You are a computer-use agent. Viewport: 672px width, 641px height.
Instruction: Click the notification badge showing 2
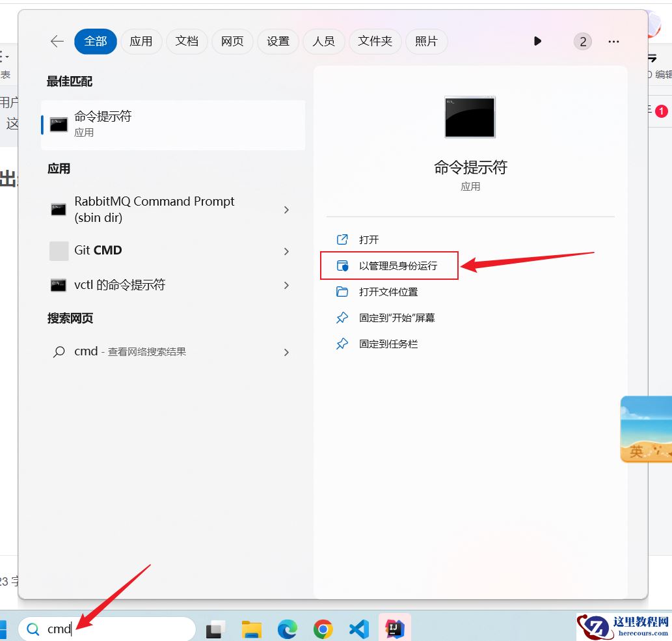582,41
